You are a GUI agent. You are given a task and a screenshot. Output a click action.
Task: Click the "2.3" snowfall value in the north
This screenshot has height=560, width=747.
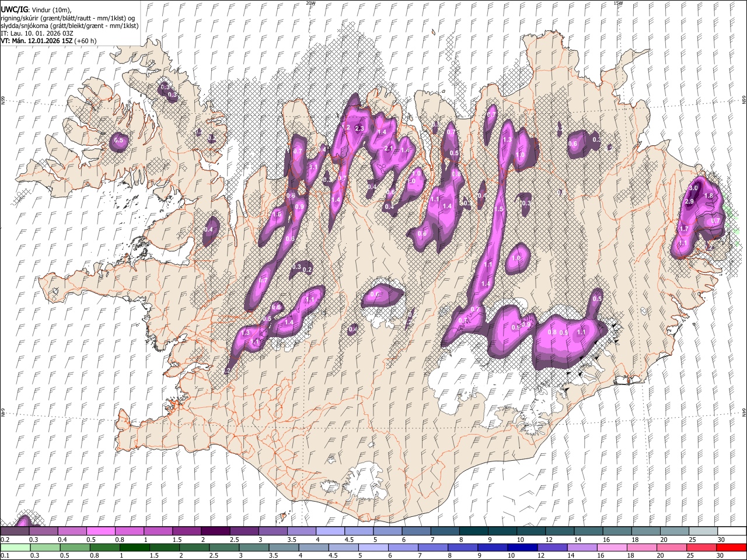pyautogui.click(x=359, y=128)
